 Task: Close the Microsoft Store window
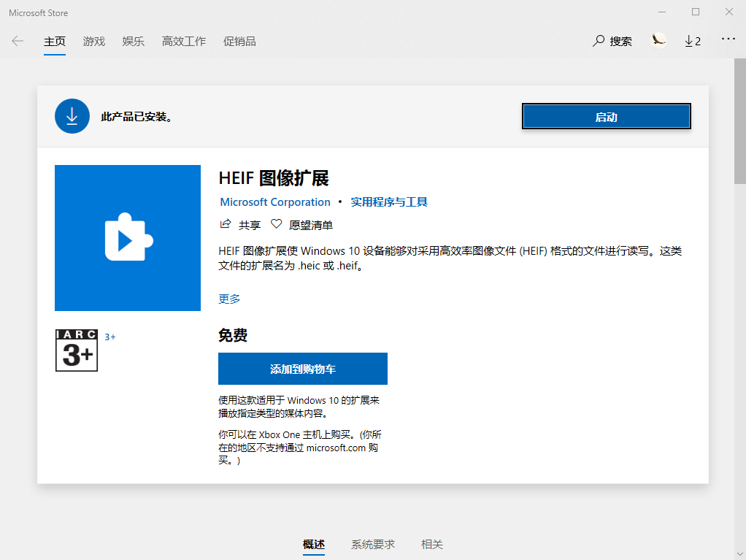pos(729,12)
